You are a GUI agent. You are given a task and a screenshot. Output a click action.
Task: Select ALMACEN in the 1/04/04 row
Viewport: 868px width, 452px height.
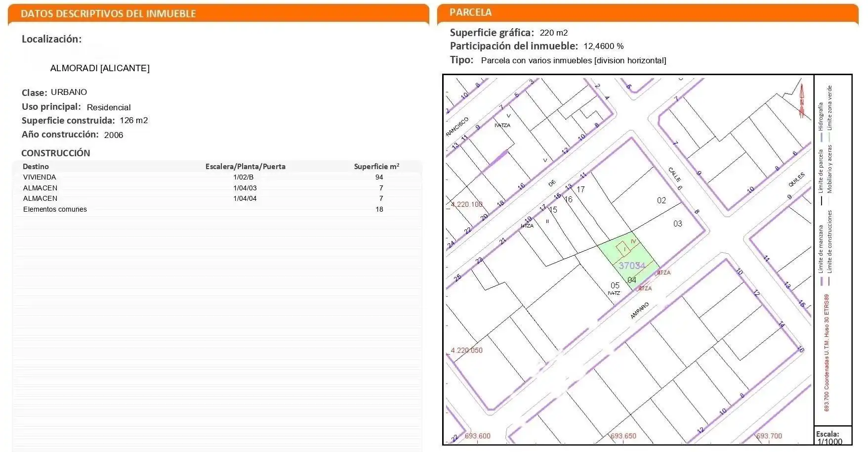coord(40,198)
